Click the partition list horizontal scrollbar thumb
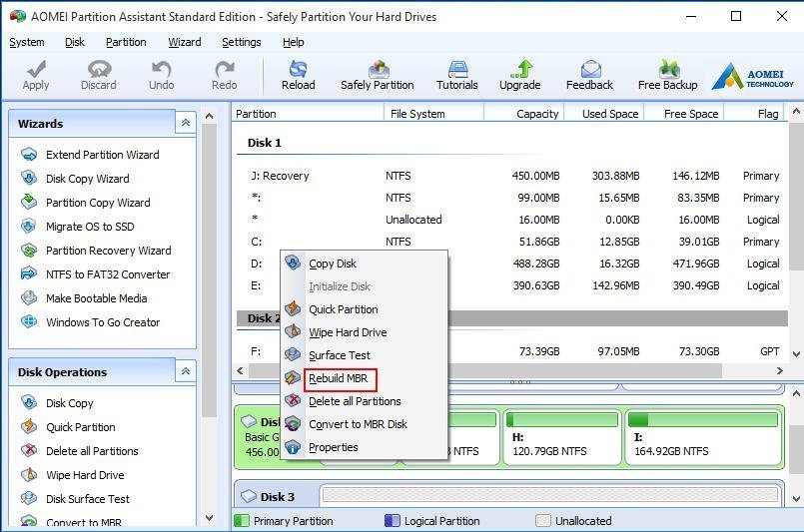The image size is (804, 532). pos(485,370)
